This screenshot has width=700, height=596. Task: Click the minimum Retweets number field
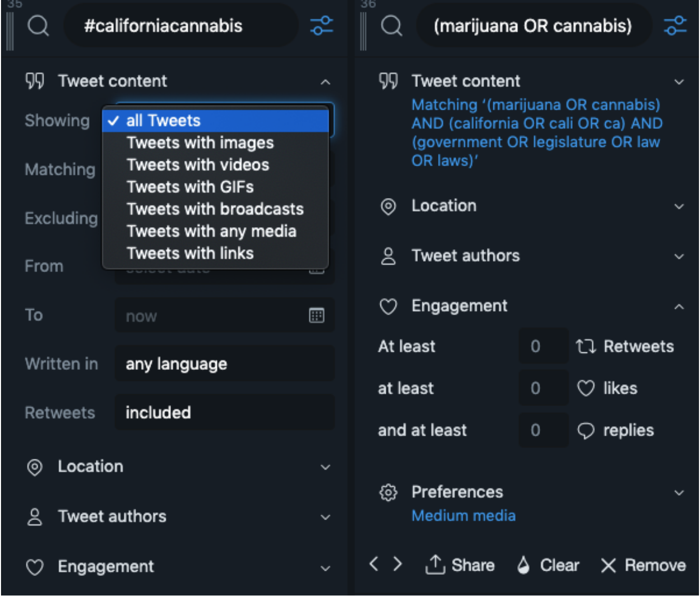click(x=543, y=346)
